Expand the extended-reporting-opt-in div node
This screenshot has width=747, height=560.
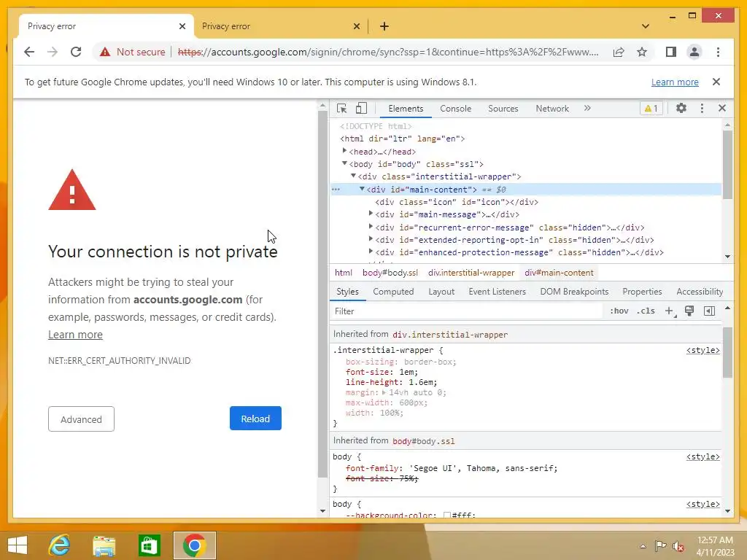pos(371,239)
